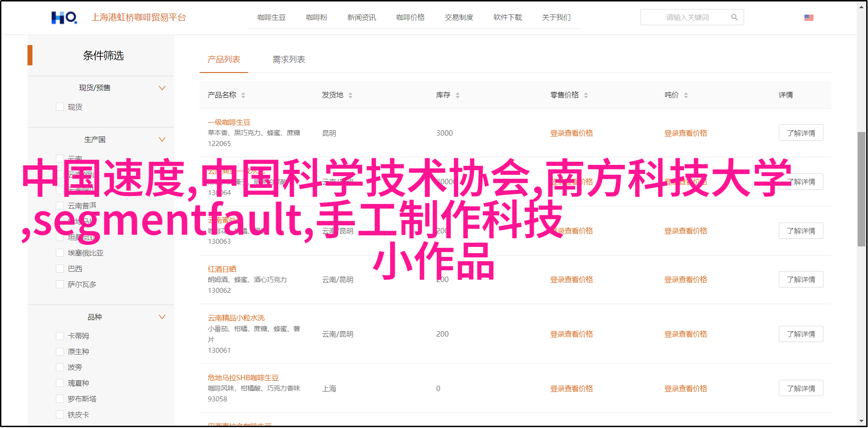Click 了解详情 for 红酒日晒

[801, 279]
